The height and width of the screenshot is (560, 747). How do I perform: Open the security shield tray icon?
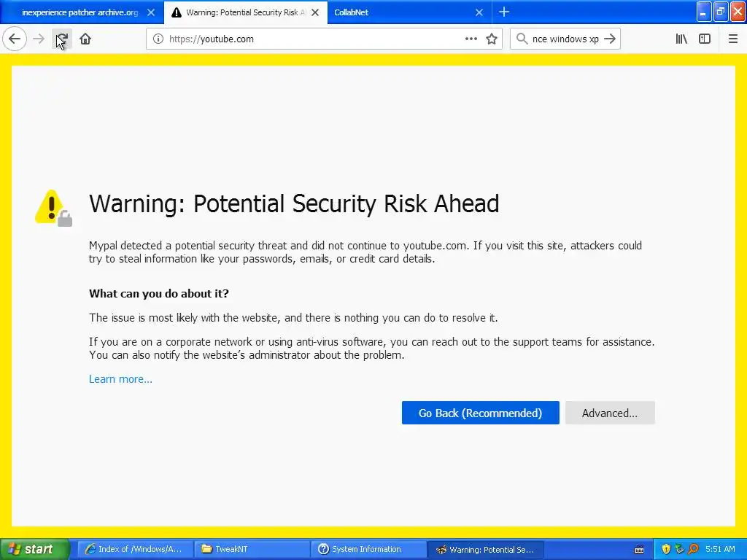point(666,549)
